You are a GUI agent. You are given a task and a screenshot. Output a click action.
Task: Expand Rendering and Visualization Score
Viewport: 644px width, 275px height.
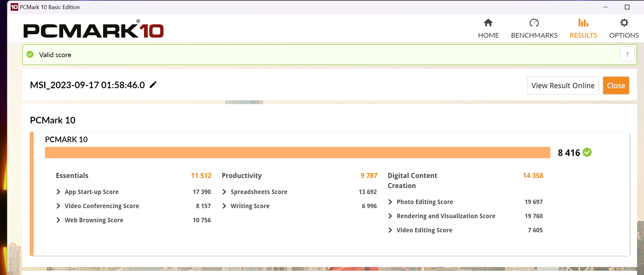pyautogui.click(x=390, y=216)
